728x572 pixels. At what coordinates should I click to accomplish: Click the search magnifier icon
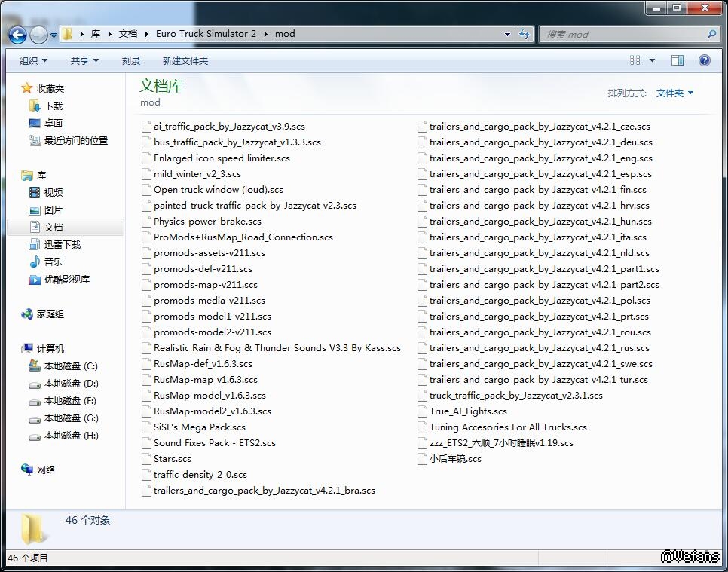pyautogui.click(x=711, y=34)
